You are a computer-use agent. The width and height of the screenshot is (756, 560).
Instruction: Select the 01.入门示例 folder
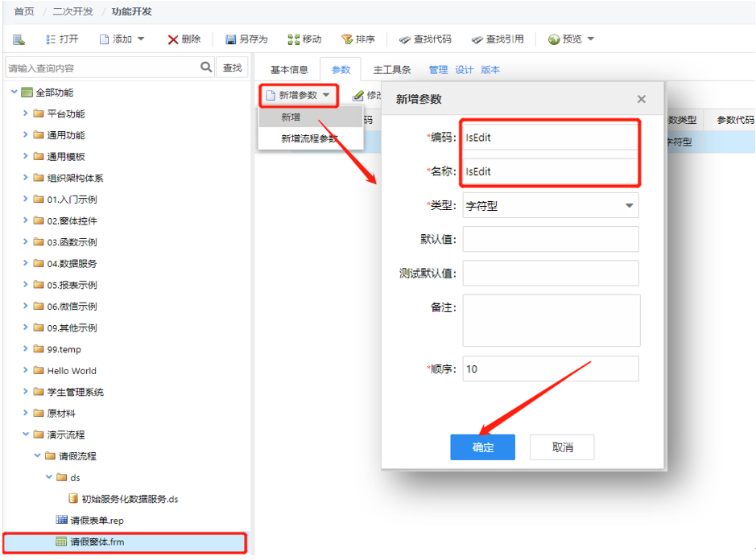(x=72, y=199)
